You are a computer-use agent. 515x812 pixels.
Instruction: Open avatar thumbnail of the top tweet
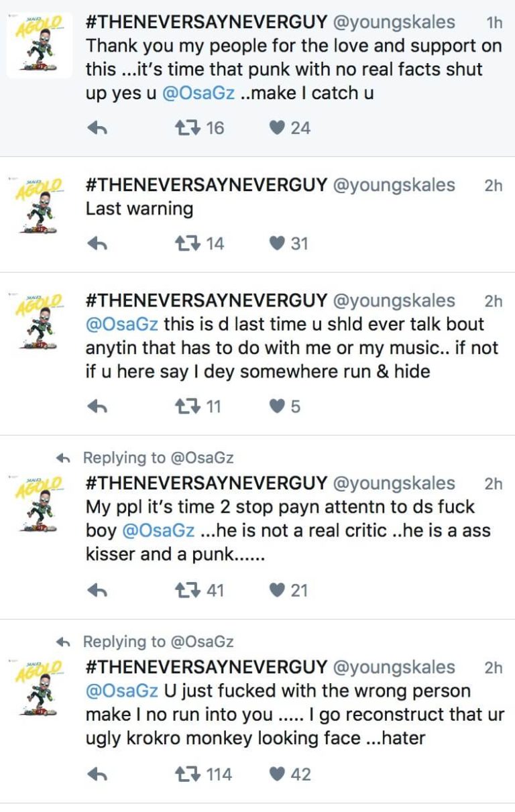[39, 46]
